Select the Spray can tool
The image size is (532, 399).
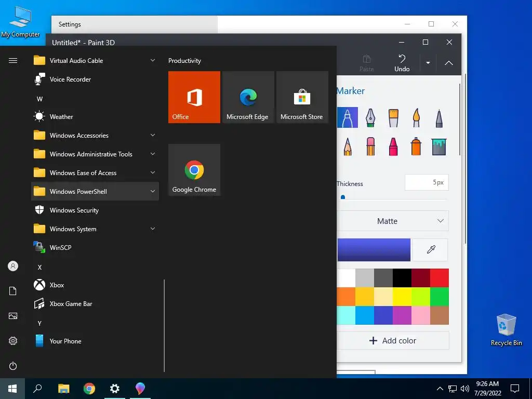tap(416, 147)
